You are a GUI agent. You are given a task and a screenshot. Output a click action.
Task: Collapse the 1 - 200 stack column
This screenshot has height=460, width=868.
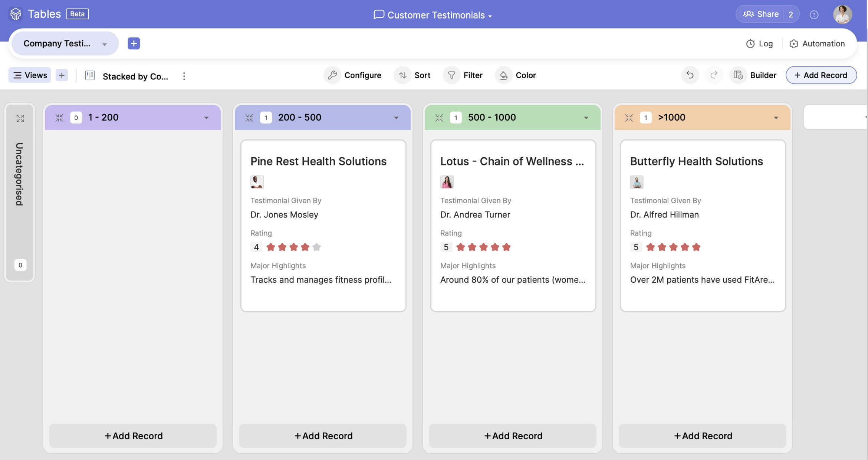[x=59, y=118]
